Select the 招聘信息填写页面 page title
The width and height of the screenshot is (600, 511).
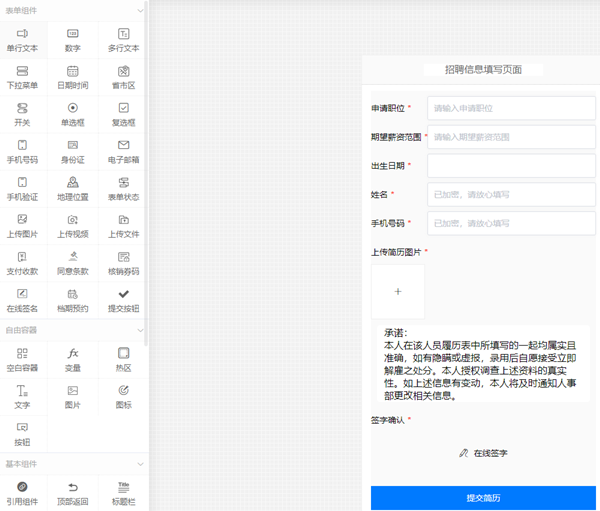tap(483, 70)
